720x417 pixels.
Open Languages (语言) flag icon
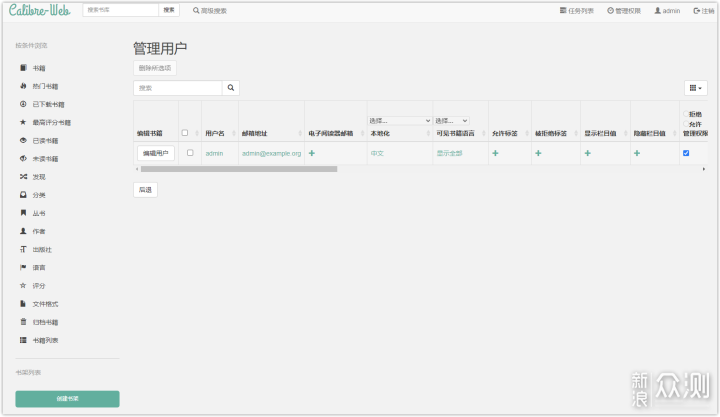click(23, 267)
